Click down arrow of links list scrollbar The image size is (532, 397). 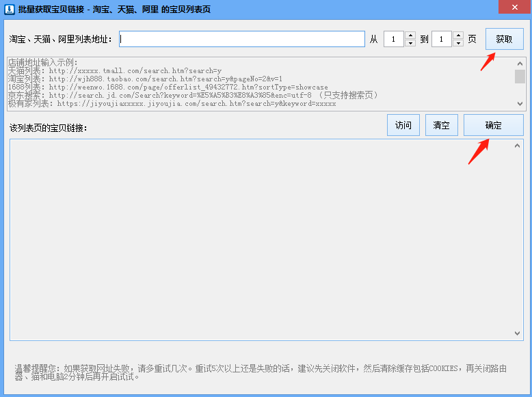pyautogui.click(x=517, y=333)
